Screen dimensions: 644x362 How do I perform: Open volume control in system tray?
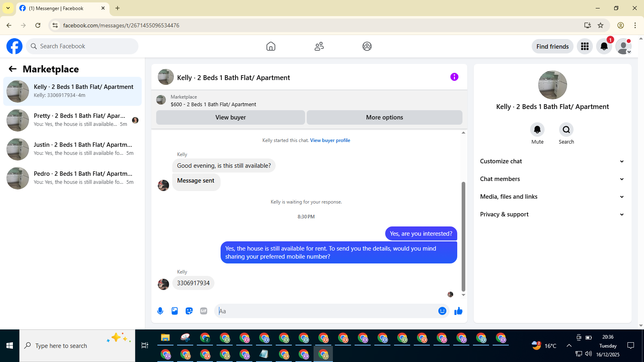[x=588, y=354]
